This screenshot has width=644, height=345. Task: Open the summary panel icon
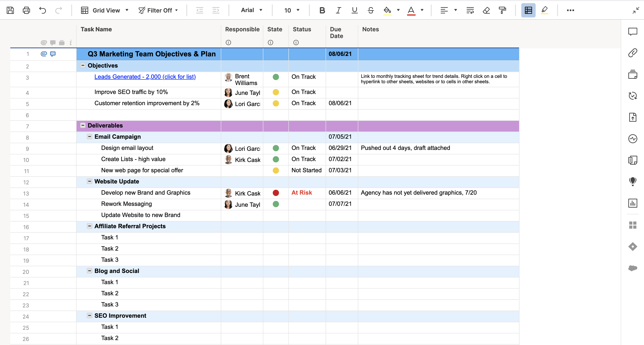[633, 160]
